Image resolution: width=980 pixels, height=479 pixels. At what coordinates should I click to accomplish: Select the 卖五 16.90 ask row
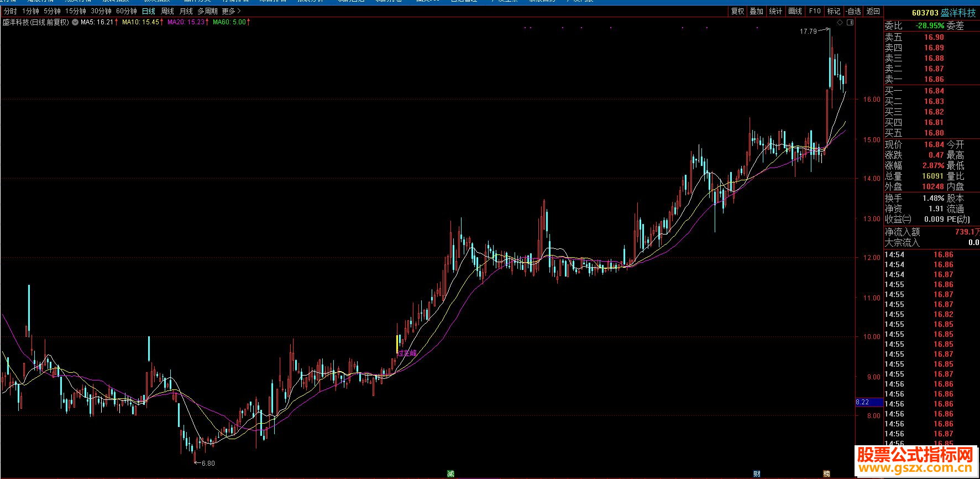click(x=932, y=37)
